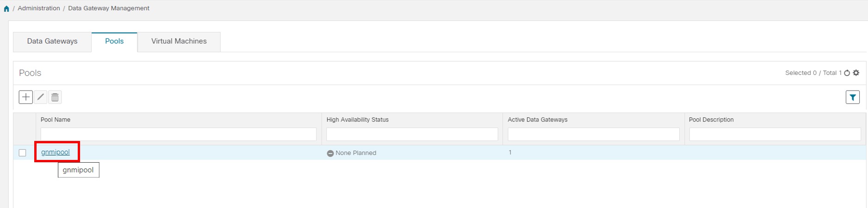
Task: Click the Pool Name filter field
Action: point(179,135)
